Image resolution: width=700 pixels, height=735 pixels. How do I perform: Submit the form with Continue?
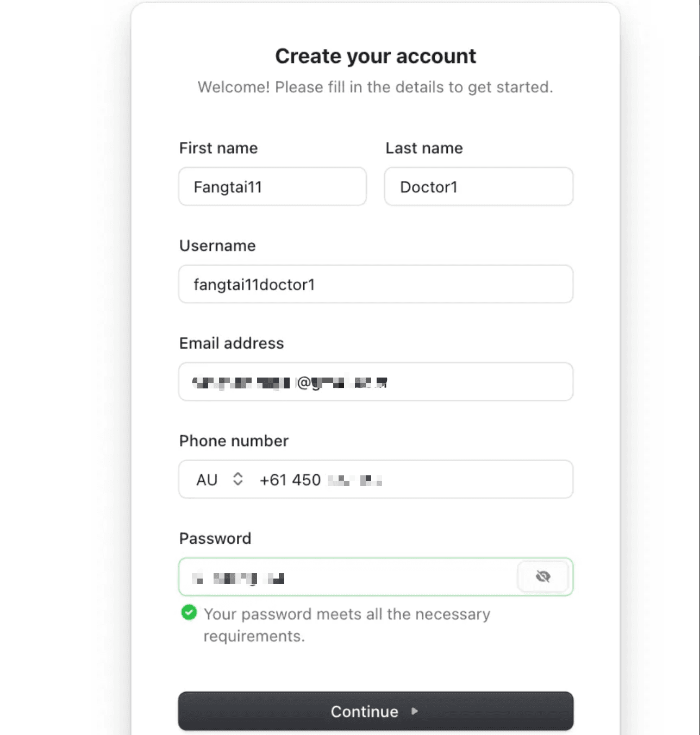coord(375,711)
